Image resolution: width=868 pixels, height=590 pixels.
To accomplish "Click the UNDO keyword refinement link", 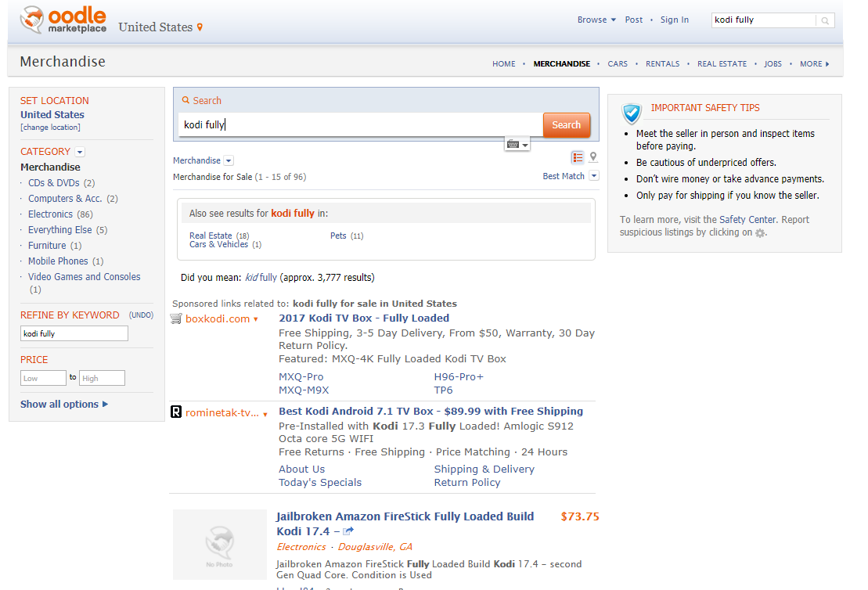I will 141,315.
